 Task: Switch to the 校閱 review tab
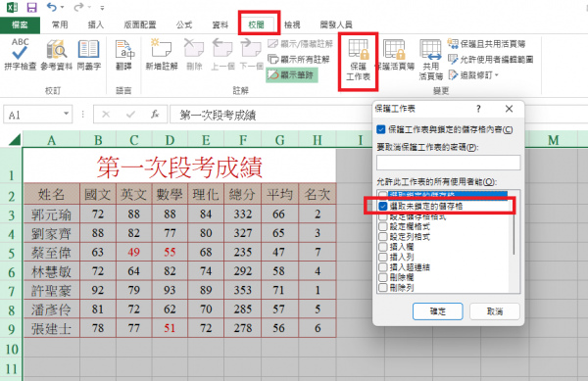[257, 24]
